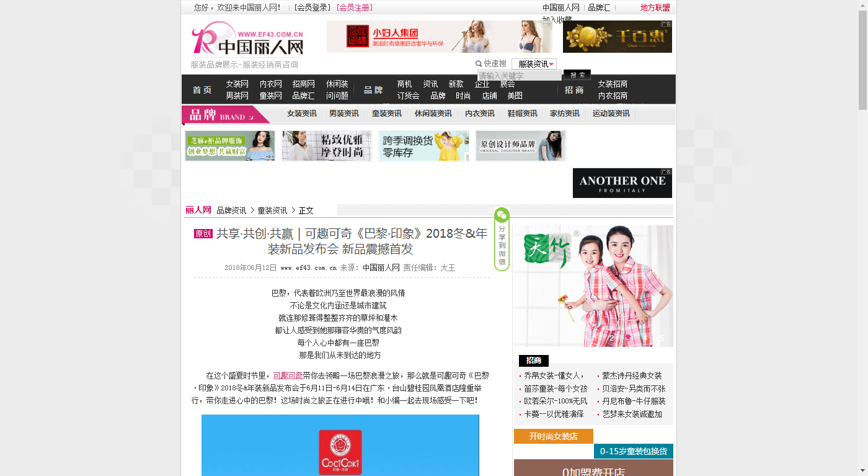868x476 pixels.
Task: Open the 乔帛女装-懂女人 franchise link
Action: (554, 375)
